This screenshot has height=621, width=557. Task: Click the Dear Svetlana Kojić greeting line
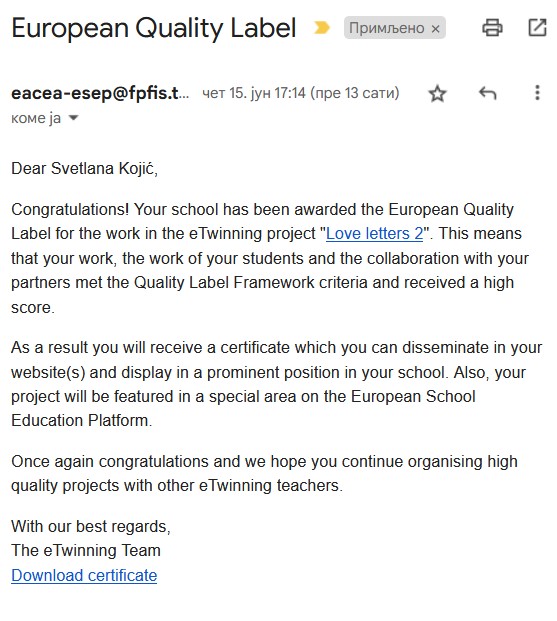coord(84,168)
